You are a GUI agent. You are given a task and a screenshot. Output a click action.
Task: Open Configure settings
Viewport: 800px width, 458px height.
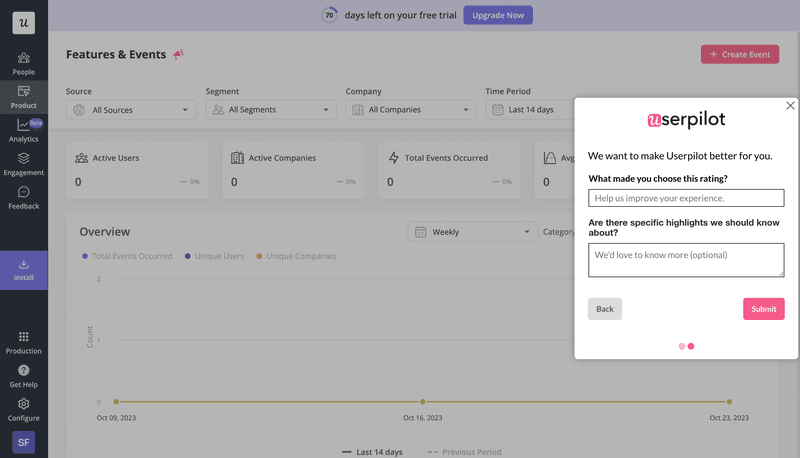point(23,410)
